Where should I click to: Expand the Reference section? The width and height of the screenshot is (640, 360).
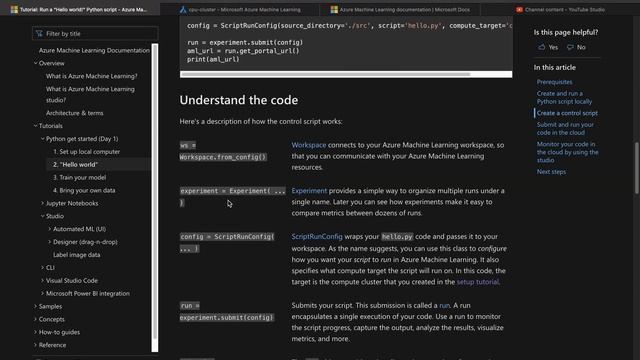(36, 345)
